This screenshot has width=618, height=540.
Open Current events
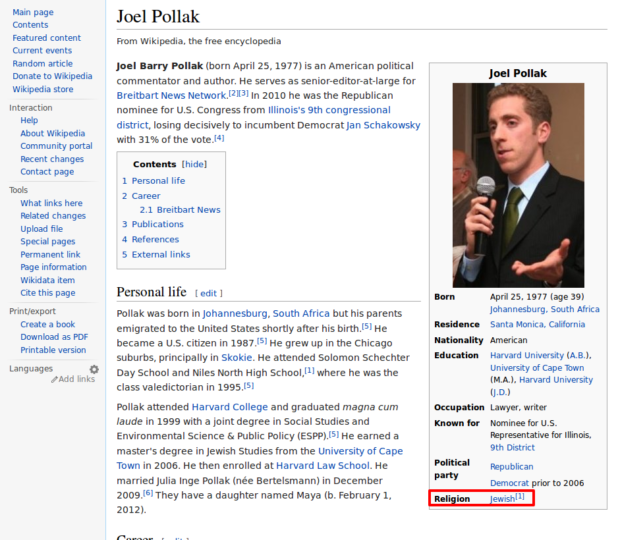[x=42, y=50]
